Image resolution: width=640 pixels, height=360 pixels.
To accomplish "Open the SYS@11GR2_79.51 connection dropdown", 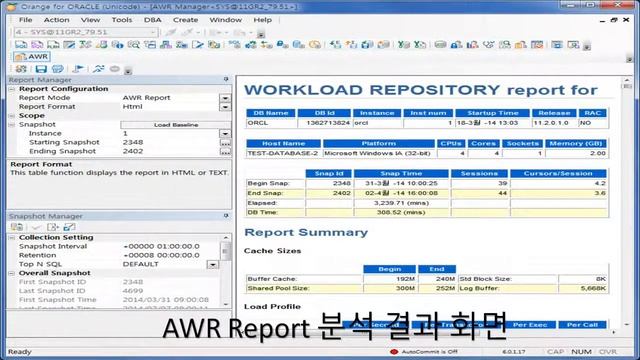I will 153,32.
